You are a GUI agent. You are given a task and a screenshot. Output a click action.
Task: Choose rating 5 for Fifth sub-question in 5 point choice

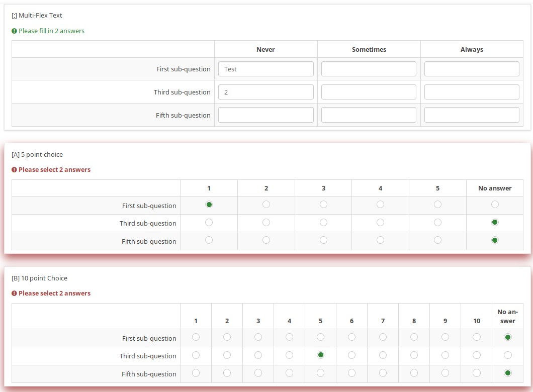tap(437, 240)
